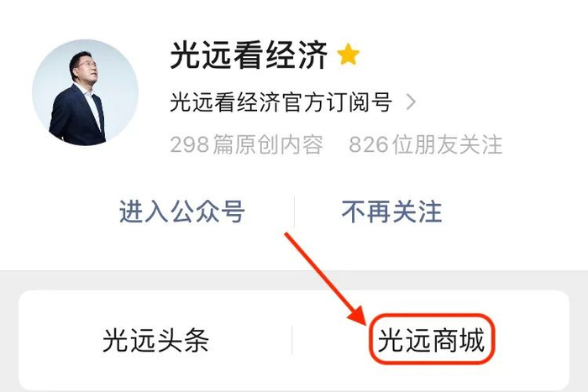Click the red arrow's tail near 不再关注

tap(287, 235)
